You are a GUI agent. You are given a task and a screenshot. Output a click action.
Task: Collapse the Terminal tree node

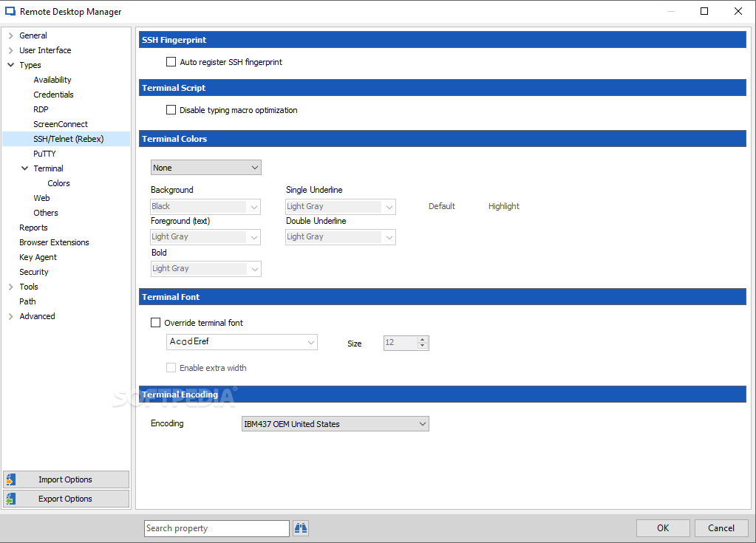24,168
